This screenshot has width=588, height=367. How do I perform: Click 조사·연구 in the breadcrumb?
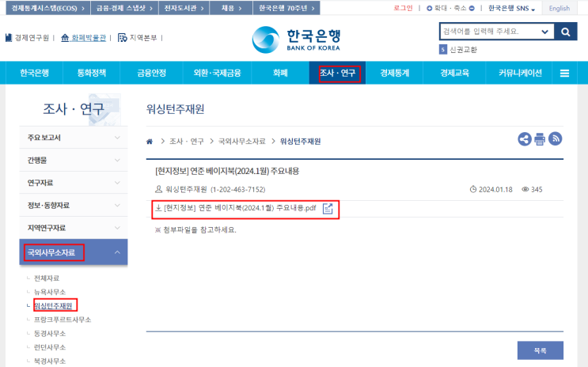click(187, 142)
